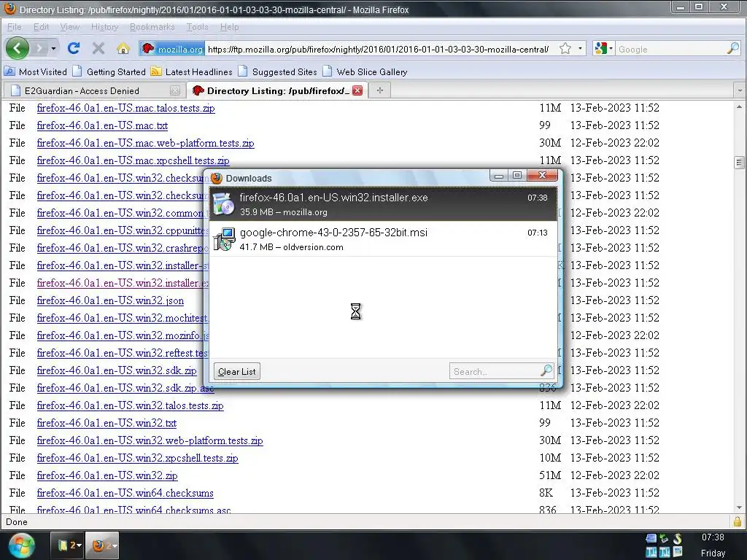
Task: Click the Google search box
Action: (x=671, y=49)
